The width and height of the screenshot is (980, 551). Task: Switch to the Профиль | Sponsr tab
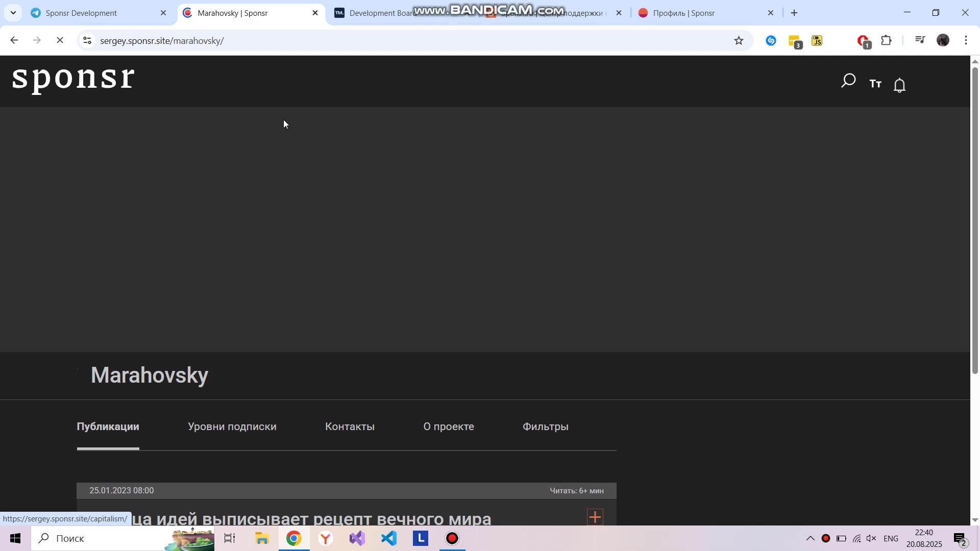[684, 13]
